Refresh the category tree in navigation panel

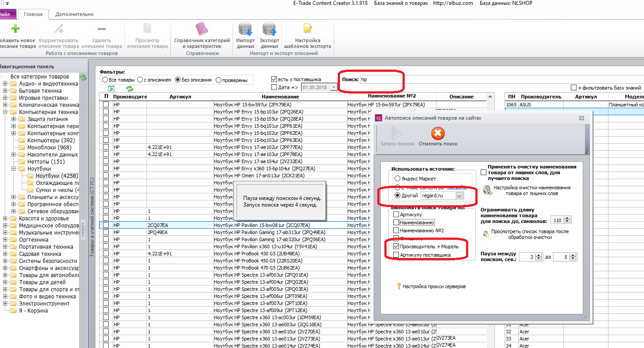(83, 78)
